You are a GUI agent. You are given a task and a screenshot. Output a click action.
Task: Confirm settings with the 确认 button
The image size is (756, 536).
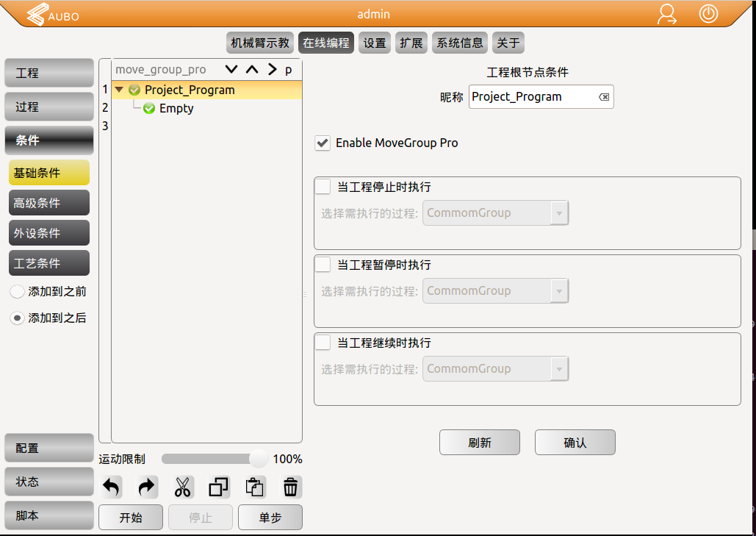point(575,442)
